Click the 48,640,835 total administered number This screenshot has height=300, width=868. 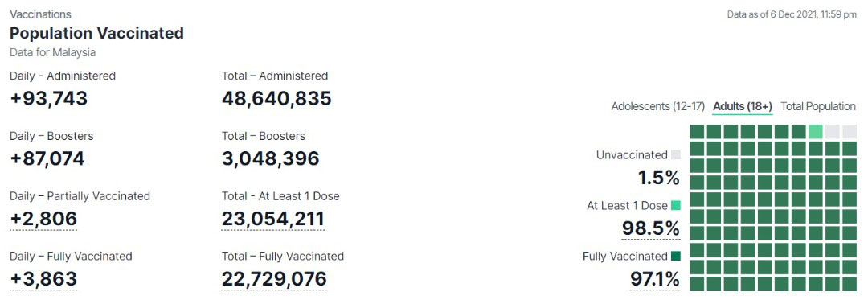[276, 98]
